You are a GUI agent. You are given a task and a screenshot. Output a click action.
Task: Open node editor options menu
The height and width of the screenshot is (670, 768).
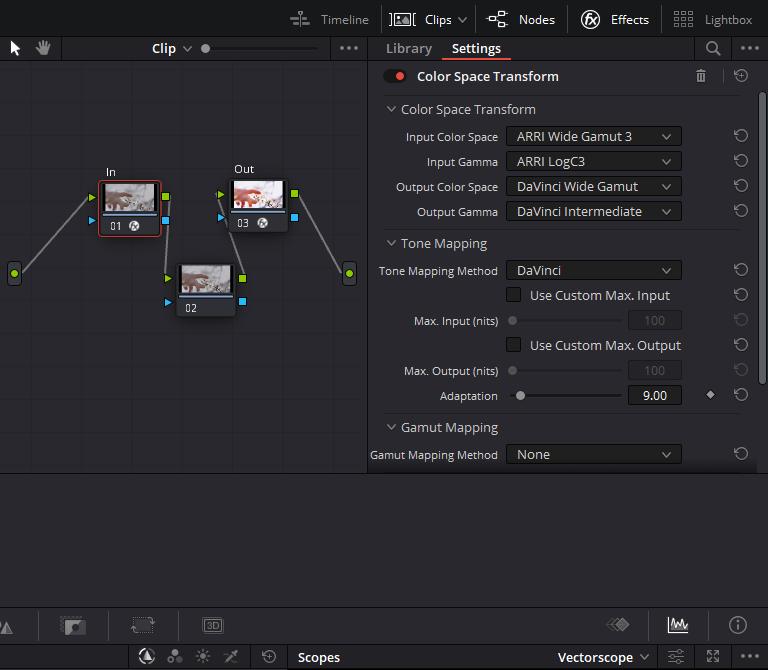(349, 48)
